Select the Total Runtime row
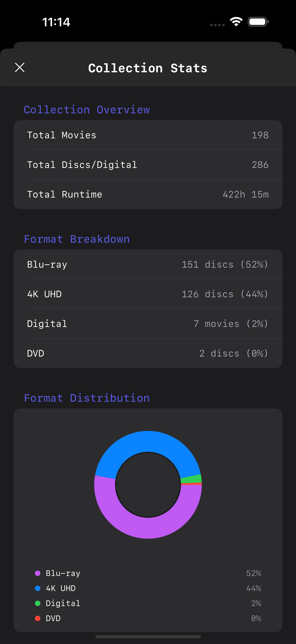The height and width of the screenshot is (644, 296). point(148,194)
